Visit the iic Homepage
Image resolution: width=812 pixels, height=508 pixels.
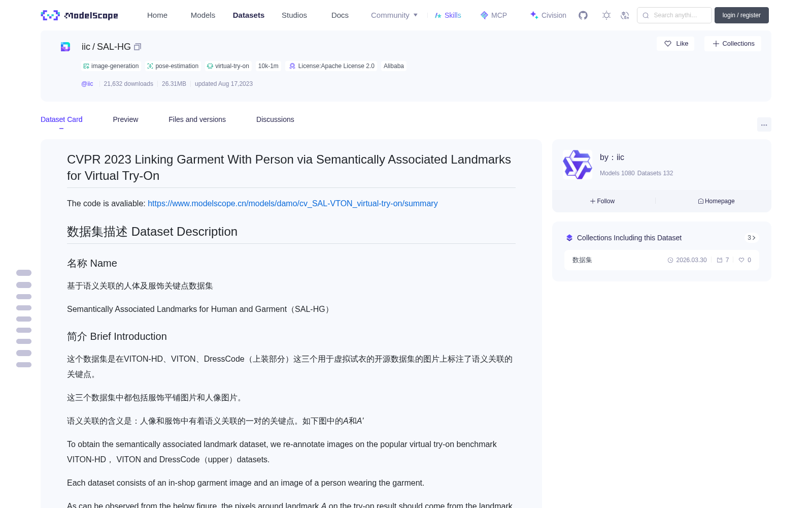pos(716,201)
